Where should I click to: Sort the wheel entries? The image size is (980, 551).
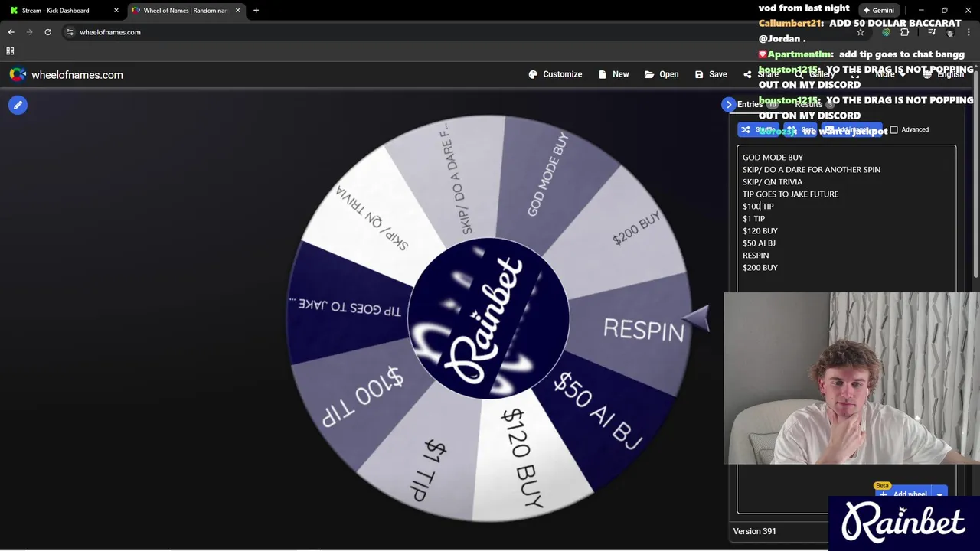click(x=800, y=129)
